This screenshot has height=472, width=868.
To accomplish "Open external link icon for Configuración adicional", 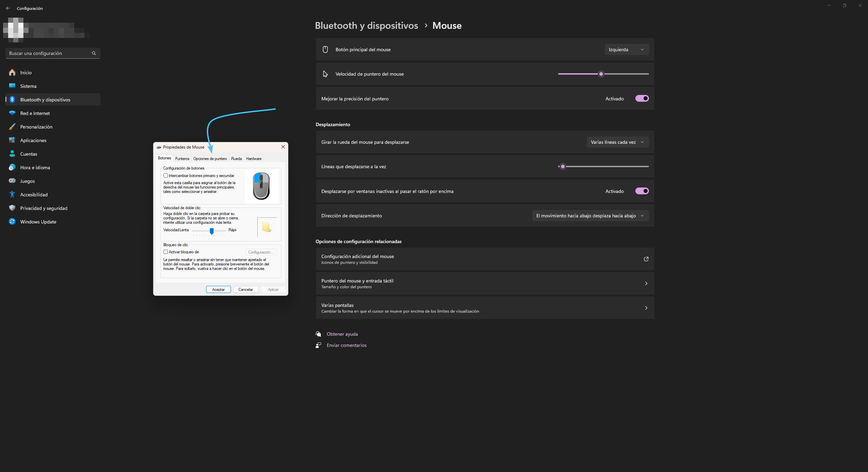I will point(646,259).
